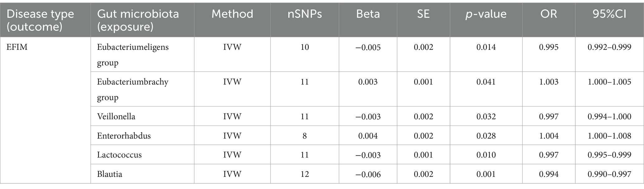
Task: Click the Eubacteriumeligens group cell
Action: [x=133, y=55]
